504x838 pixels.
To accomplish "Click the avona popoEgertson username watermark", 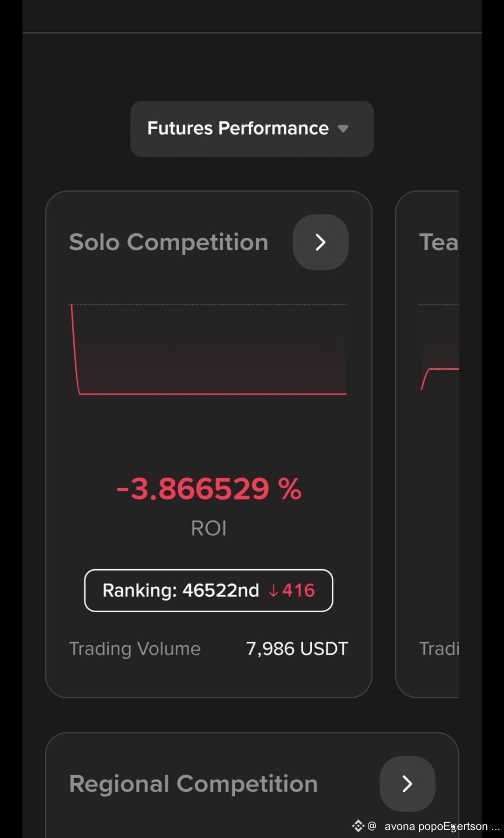I will click(436, 826).
